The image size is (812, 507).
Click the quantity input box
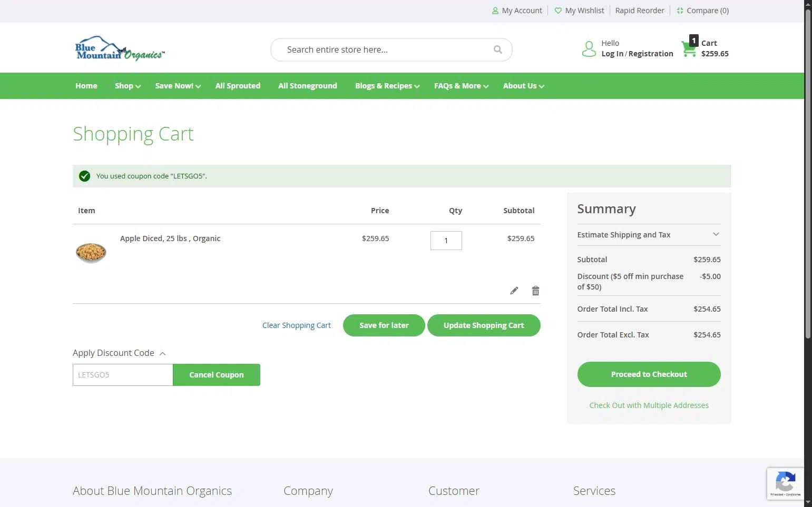coord(446,241)
